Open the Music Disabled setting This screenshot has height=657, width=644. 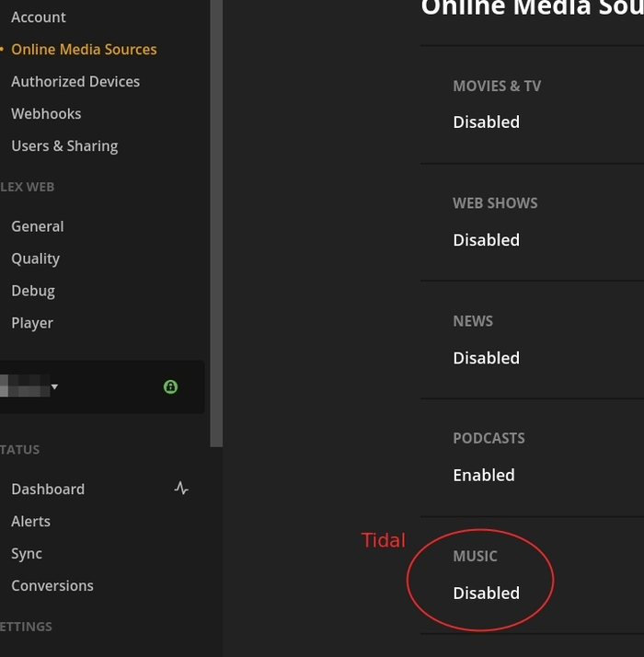(x=486, y=594)
